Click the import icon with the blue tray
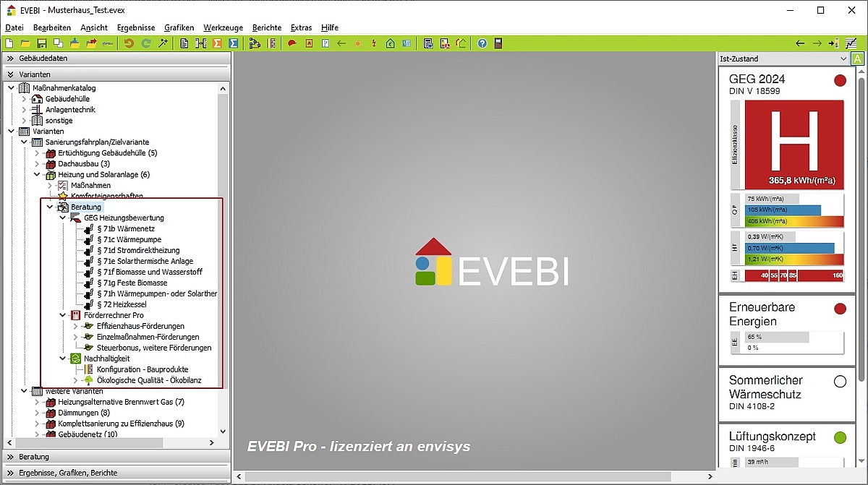This screenshot has width=868, height=485. pos(75,43)
